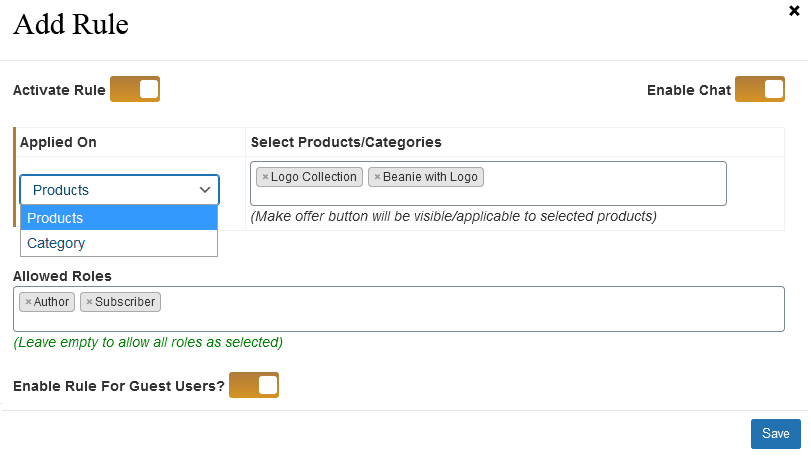The height and width of the screenshot is (456, 811).
Task: Click the Add Rule heading
Action: pos(70,24)
